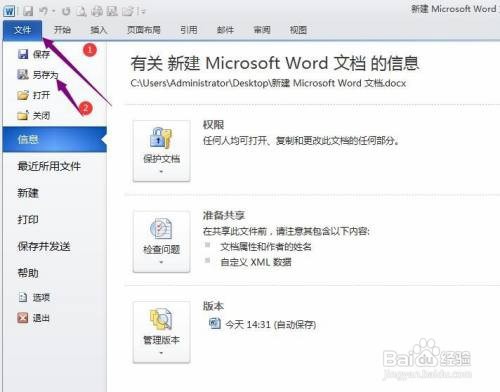Click the Undo arrow in Quick Access Toolbar
The width and height of the screenshot is (500, 392).
point(43,11)
